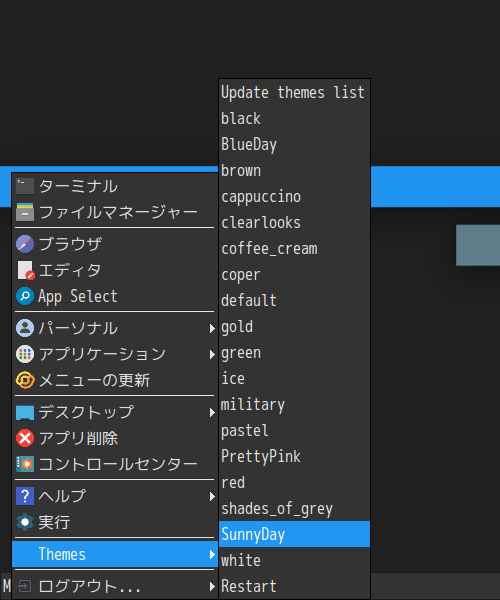Click the editor document icon
The height and width of the screenshot is (600, 500).
tap(26, 270)
